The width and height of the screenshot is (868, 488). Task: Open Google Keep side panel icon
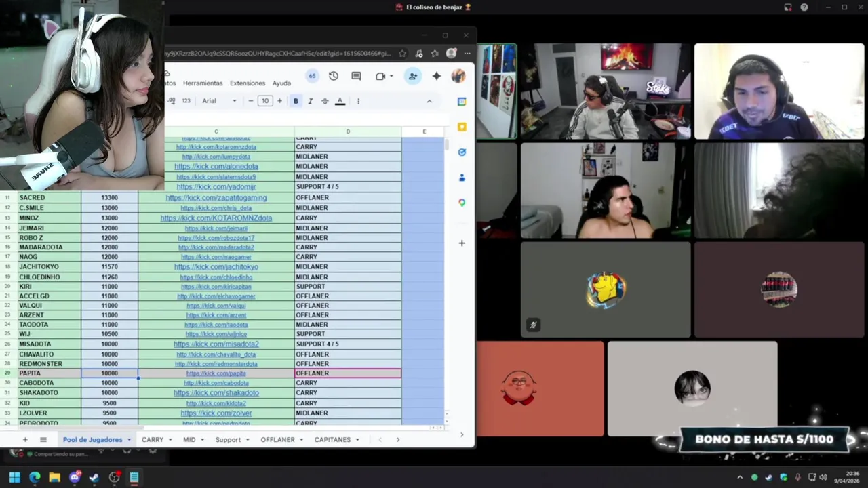click(462, 127)
